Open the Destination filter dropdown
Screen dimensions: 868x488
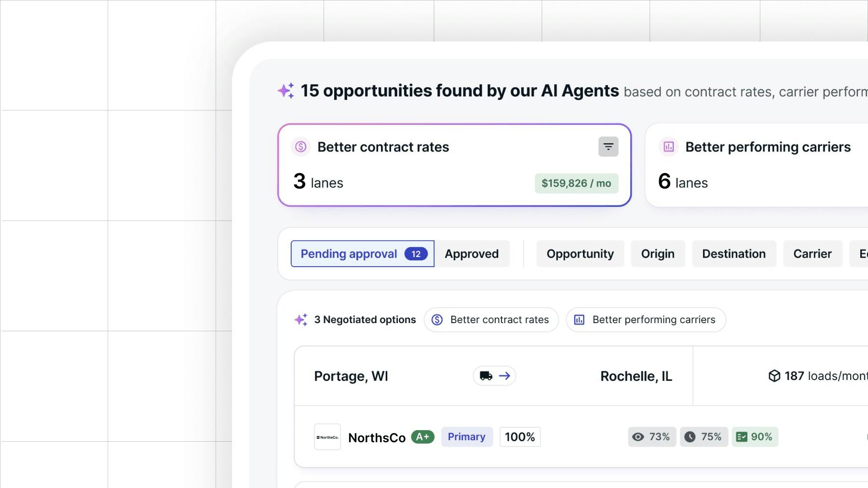click(x=733, y=254)
